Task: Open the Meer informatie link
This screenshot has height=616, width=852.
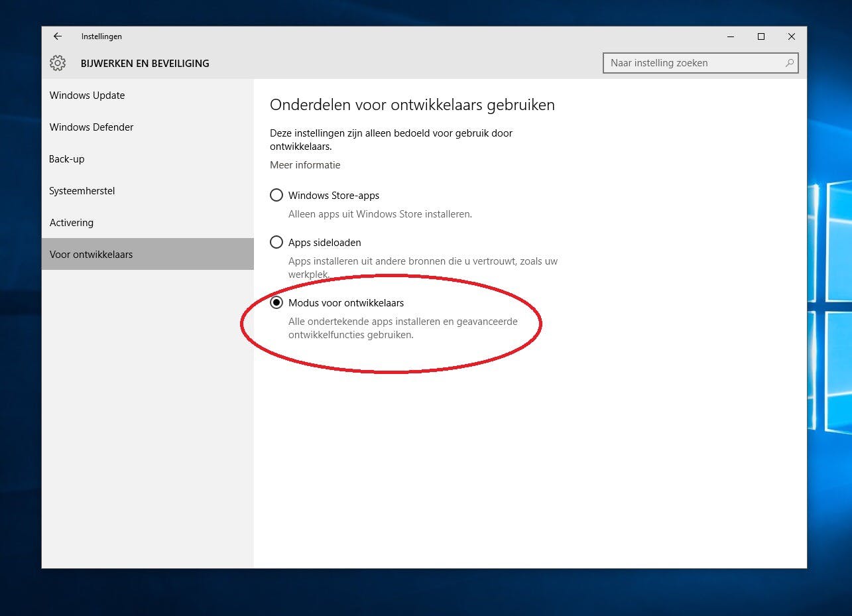Action: coord(305,165)
